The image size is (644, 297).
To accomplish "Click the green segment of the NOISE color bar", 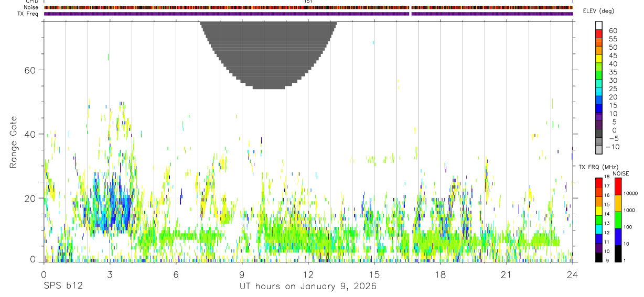I will click(x=618, y=220).
